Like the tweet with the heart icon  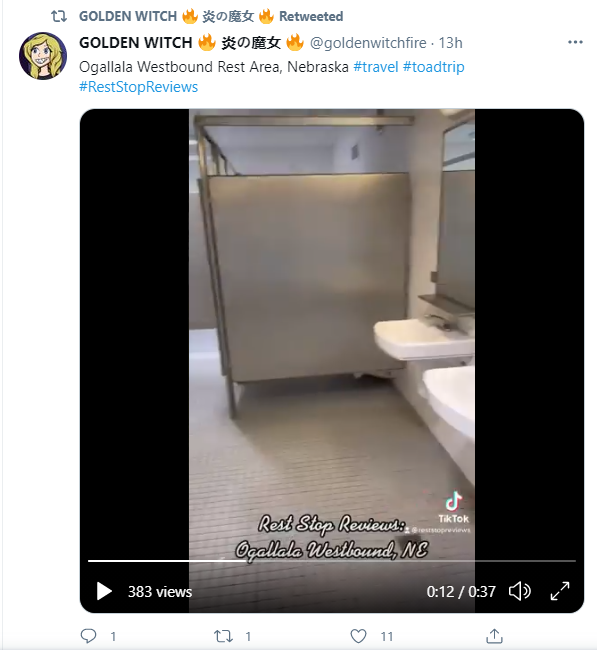[359, 636]
